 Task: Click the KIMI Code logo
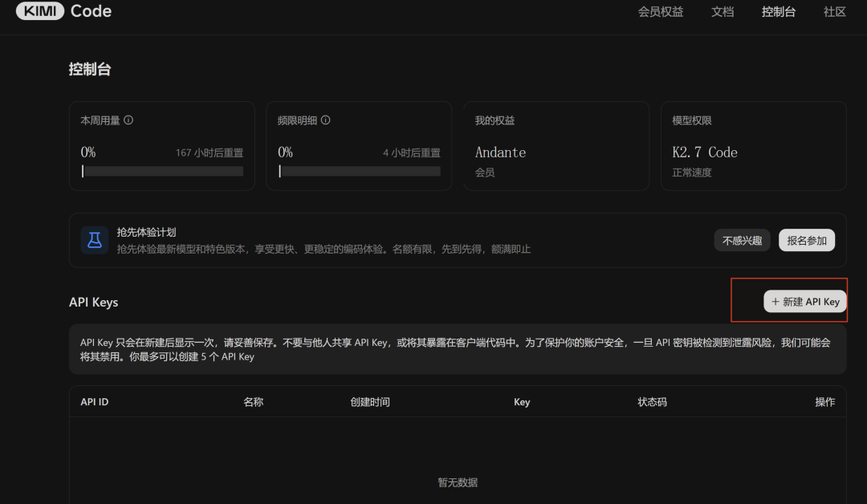click(63, 11)
